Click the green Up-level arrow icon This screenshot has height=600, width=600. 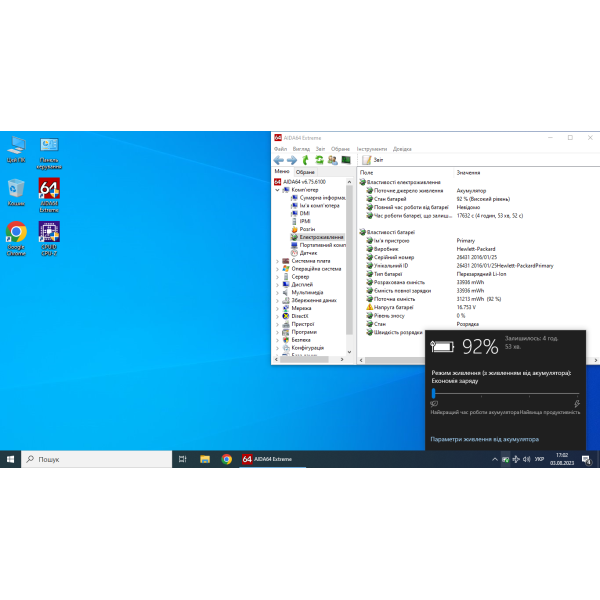coord(305,160)
